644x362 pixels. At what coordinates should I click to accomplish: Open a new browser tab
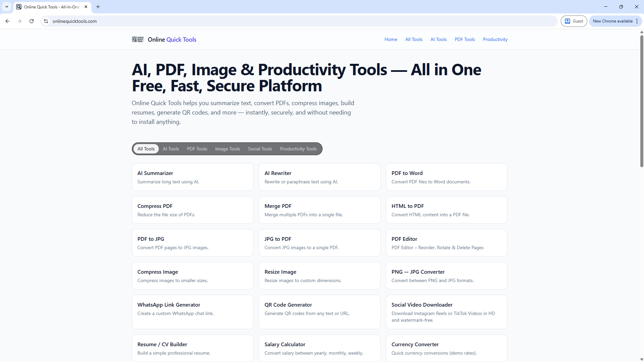click(98, 7)
